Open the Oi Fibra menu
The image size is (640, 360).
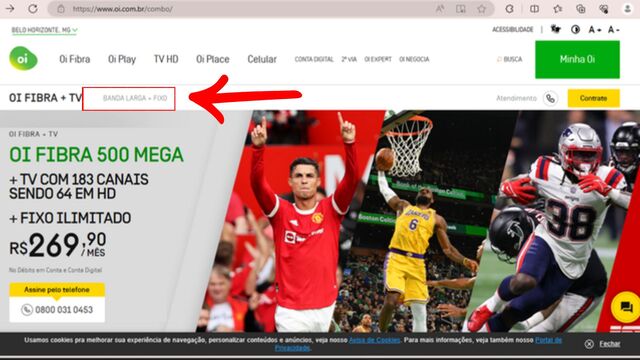point(75,59)
